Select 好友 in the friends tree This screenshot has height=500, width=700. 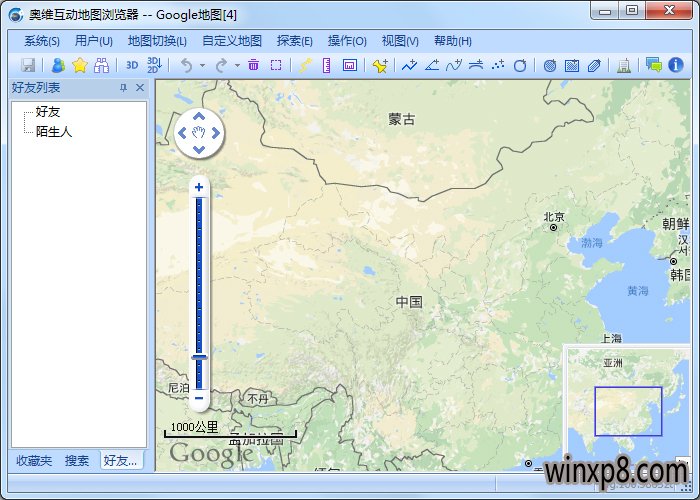(48, 112)
